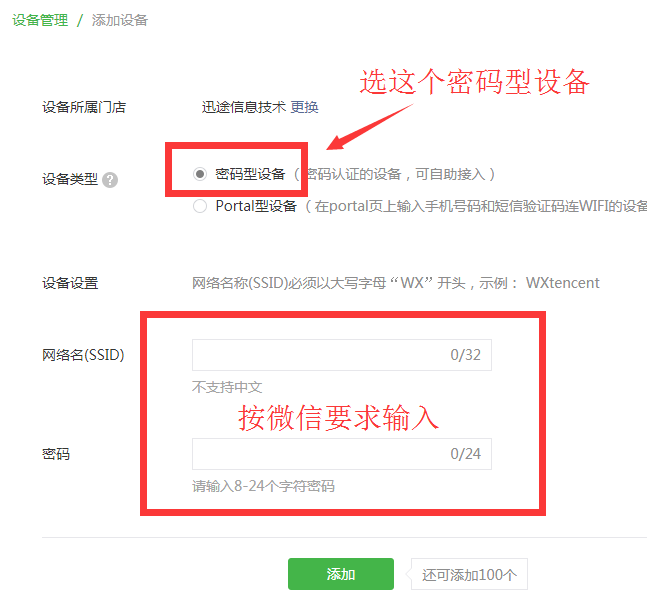Click the 更换 link to change store
The width and height of the screenshot is (647, 600).
coord(305,107)
